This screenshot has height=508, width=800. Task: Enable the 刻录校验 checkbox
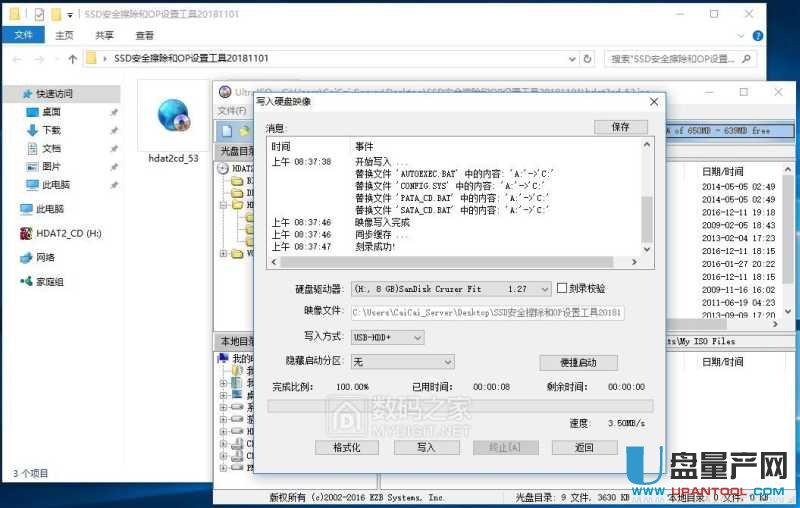pos(562,288)
